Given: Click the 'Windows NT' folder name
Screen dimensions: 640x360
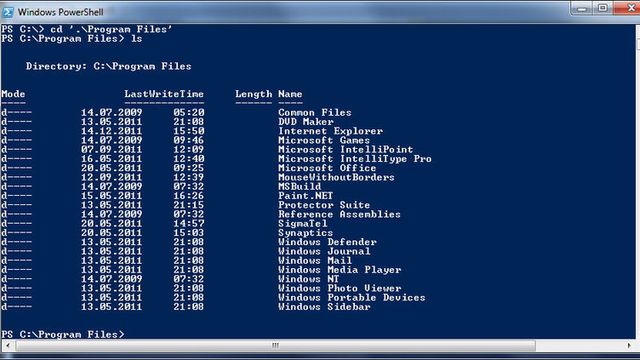Looking at the screenshot, I should pyautogui.click(x=309, y=279).
